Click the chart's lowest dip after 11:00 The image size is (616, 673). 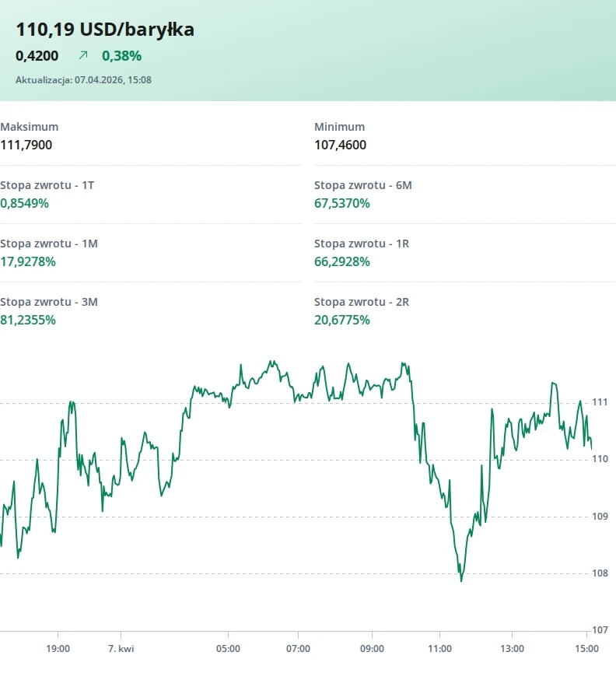click(461, 580)
